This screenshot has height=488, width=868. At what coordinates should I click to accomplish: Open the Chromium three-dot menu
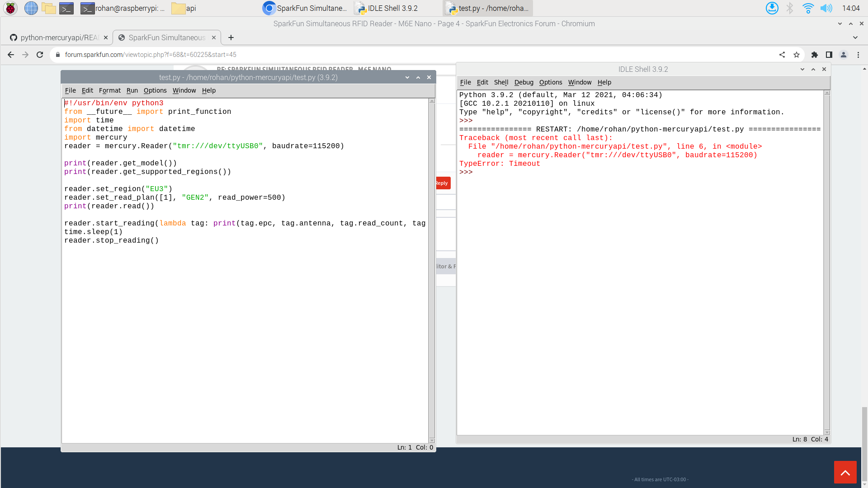858,55
